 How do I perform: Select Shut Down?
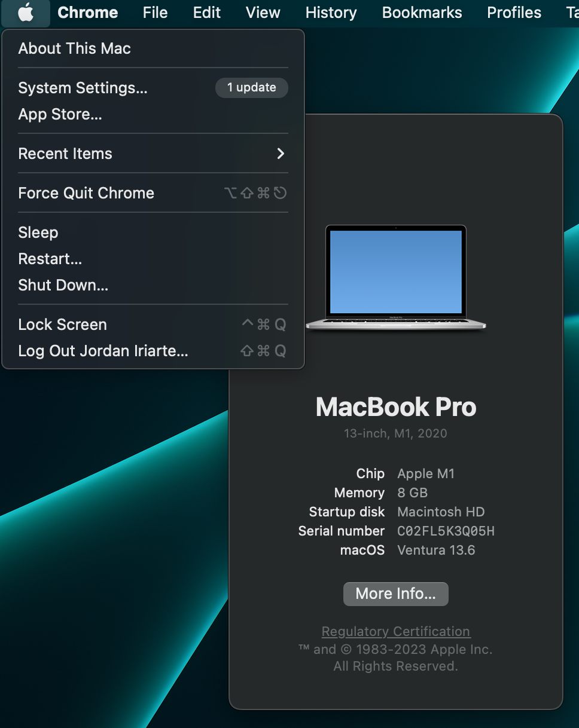tap(63, 285)
